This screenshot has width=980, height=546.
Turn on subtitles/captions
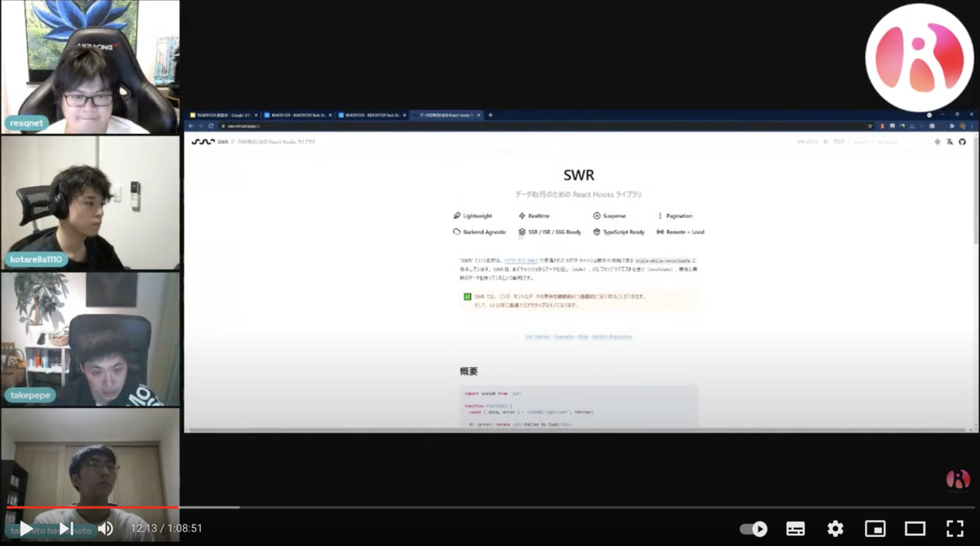click(x=795, y=529)
